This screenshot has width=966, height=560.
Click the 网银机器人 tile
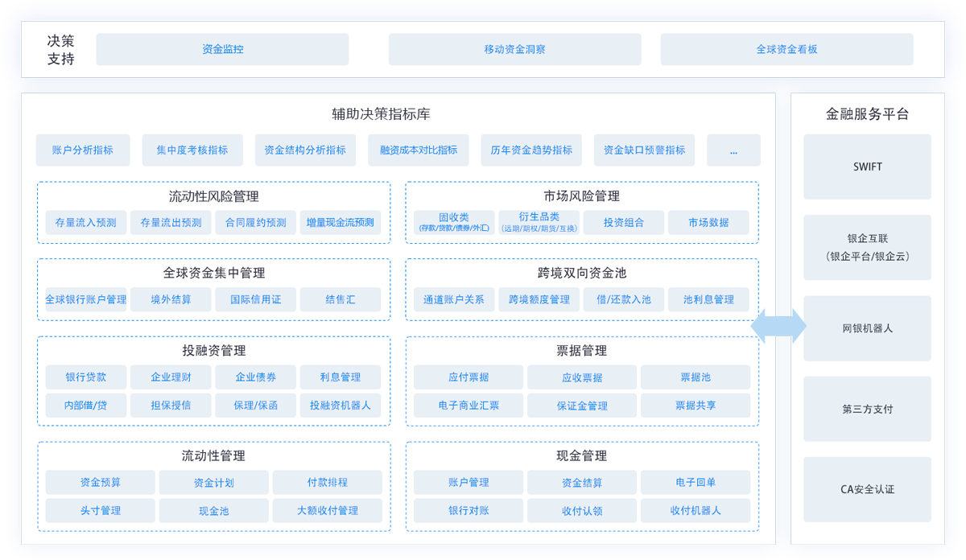point(867,328)
